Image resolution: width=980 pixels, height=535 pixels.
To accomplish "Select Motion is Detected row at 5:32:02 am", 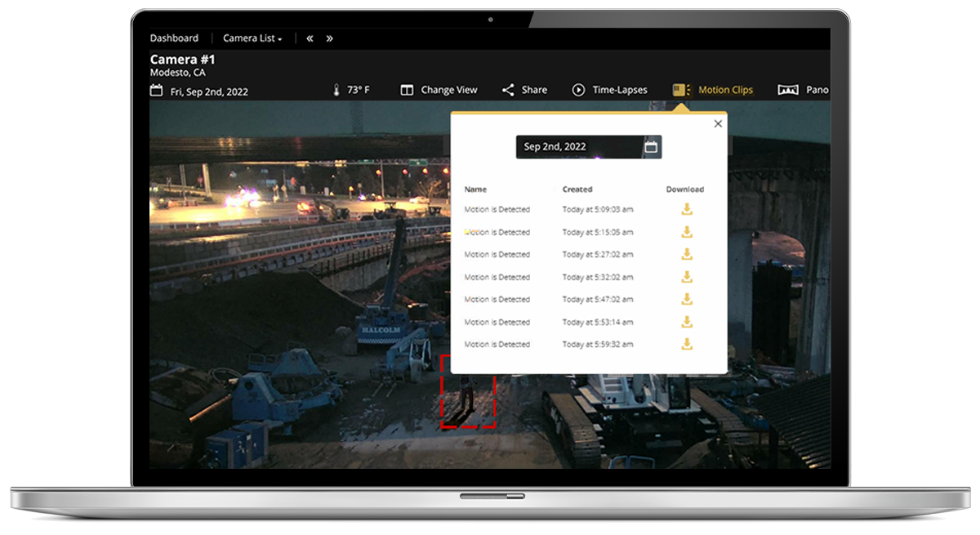I will (x=497, y=277).
